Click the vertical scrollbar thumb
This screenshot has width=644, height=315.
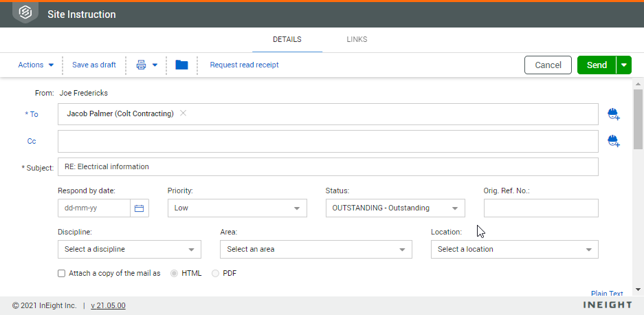pos(638,117)
